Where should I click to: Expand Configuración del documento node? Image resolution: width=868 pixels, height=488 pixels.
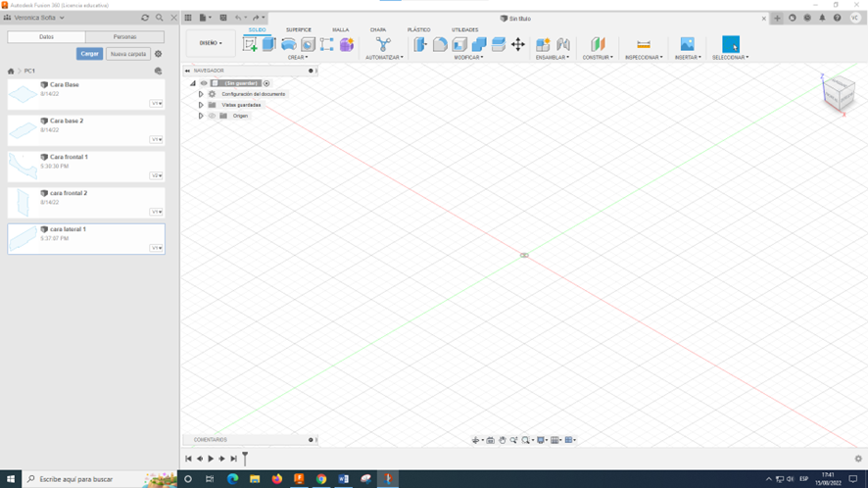click(x=201, y=94)
